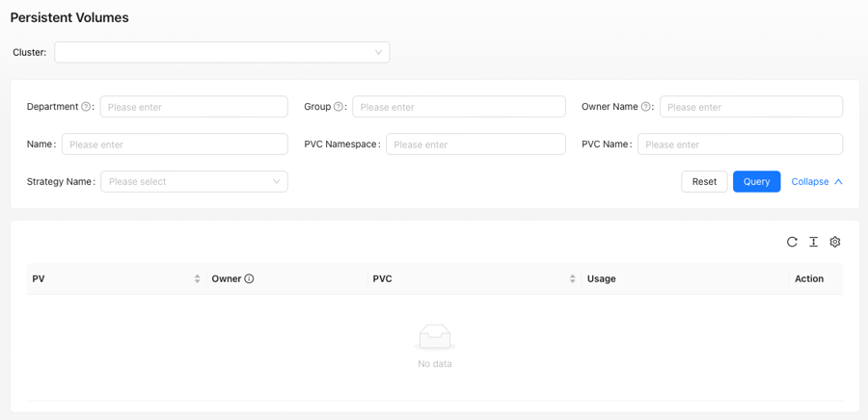Screen dimensions: 868x420
Task: Click the Reset button
Action: pyautogui.click(x=704, y=181)
